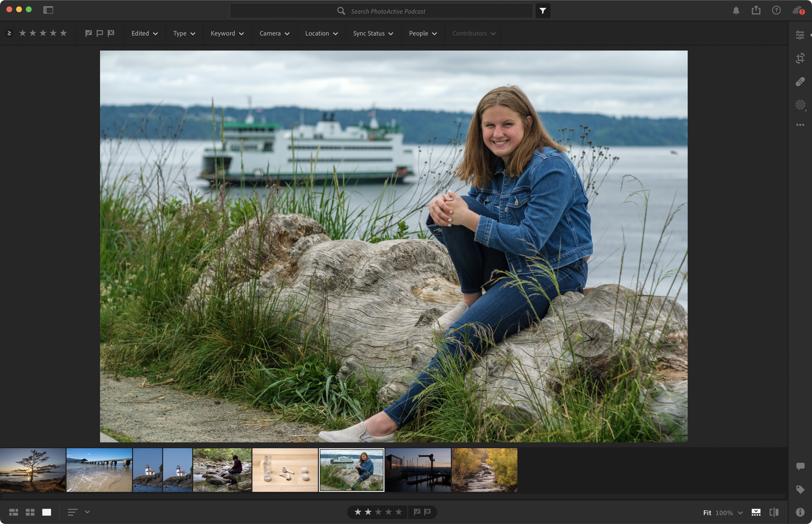Open the three-dot more menu
Screen dimensions: 812x524
coord(800,125)
